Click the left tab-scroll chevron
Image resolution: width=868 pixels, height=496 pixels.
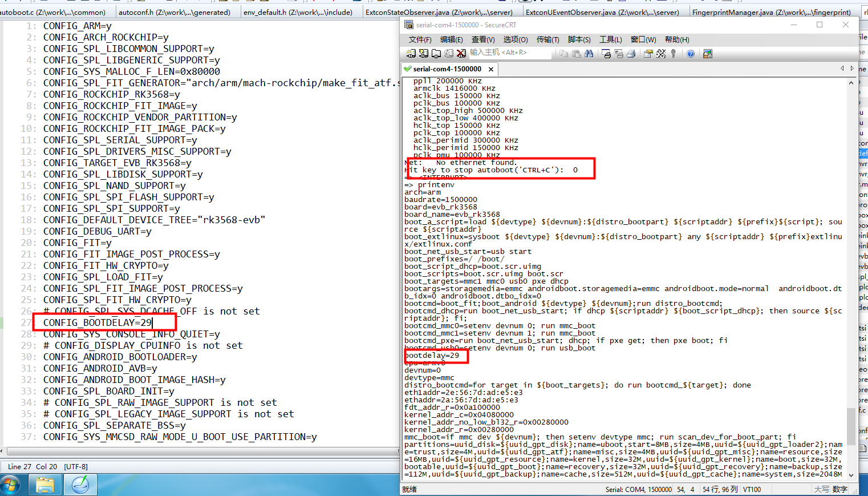[842, 68]
